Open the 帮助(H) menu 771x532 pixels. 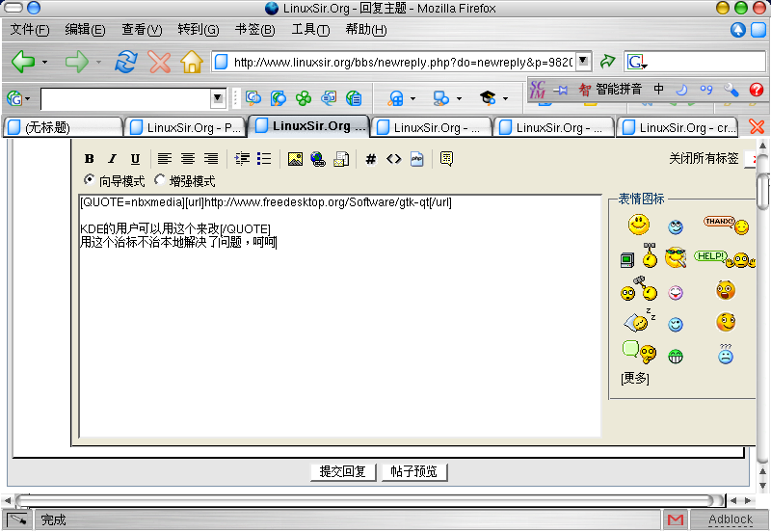tap(366, 30)
